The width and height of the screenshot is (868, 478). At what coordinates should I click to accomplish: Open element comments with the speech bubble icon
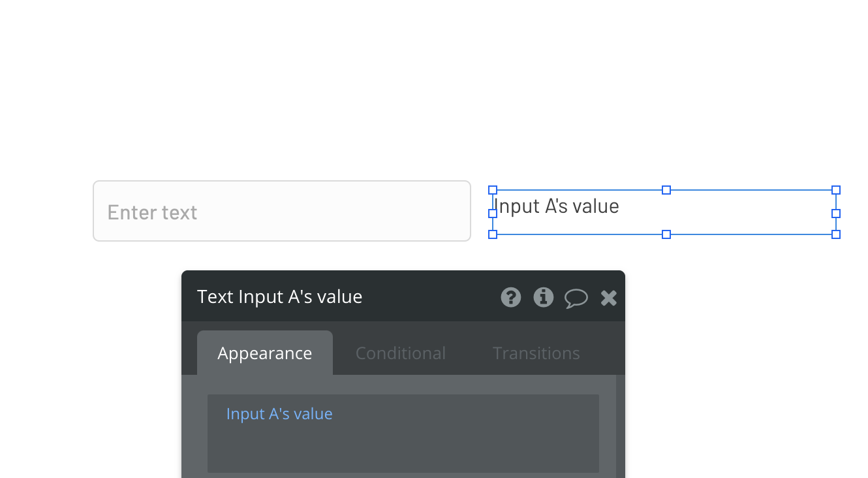[x=576, y=297]
